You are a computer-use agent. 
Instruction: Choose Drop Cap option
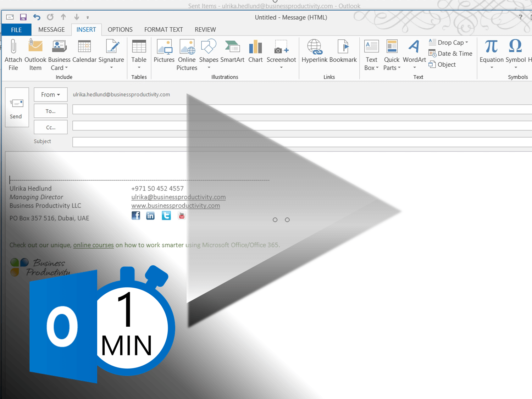pos(449,43)
